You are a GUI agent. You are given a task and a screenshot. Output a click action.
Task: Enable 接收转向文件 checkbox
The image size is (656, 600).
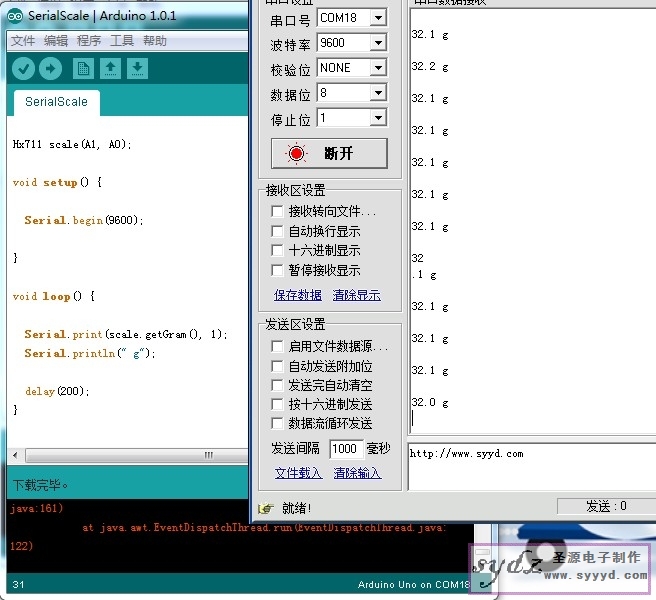click(277, 211)
